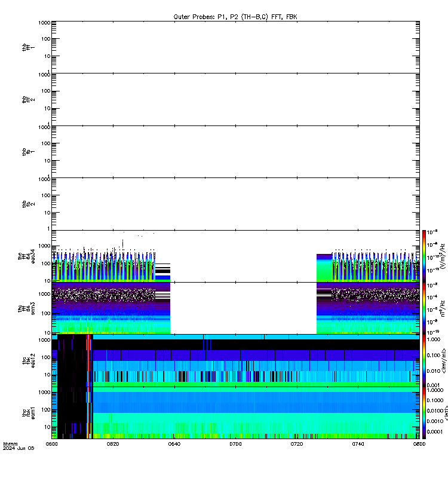
Task: Click the red vertical spike in the edc12 panel
Action: pos(88,361)
